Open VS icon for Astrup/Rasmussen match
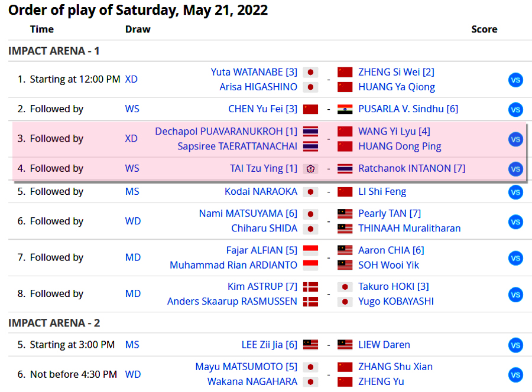Viewport: 532px width, 392px height. click(515, 294)
